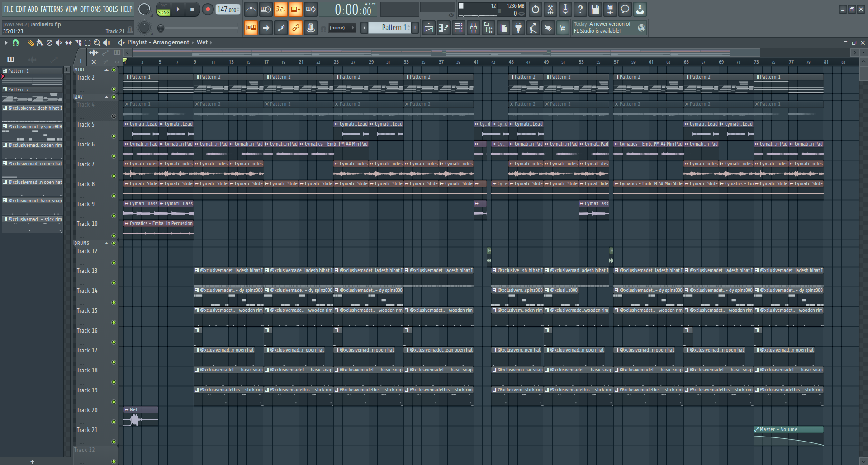Open the Piano roll view icon
The height and width of the screenshot is (465, 868).
click(x=444, y=28)
